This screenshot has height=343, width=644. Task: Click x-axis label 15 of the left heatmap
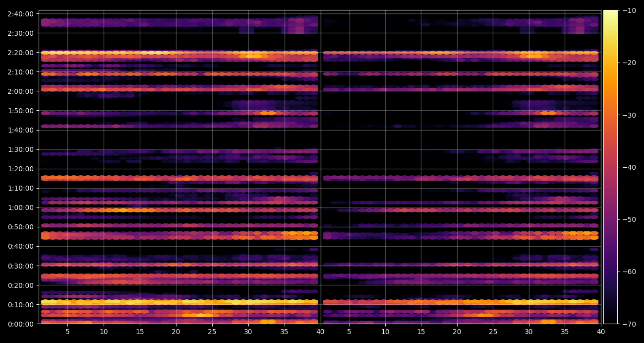click(x=140, y=332)
